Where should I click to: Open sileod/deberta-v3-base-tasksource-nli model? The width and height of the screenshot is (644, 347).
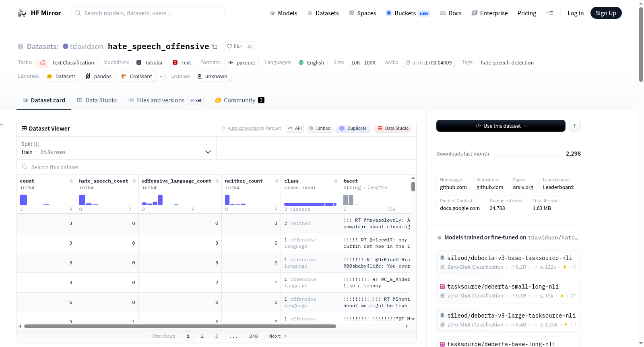(x=508, y=262)
